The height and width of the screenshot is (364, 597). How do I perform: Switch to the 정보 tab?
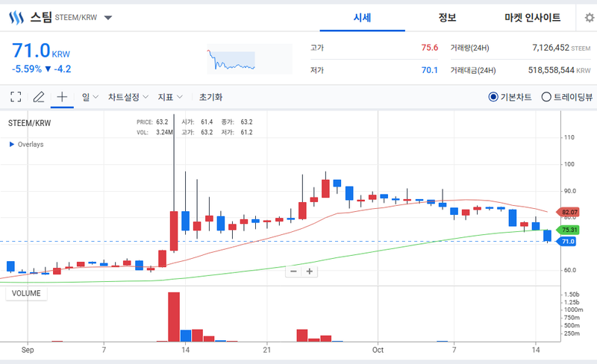coord(447,17)
